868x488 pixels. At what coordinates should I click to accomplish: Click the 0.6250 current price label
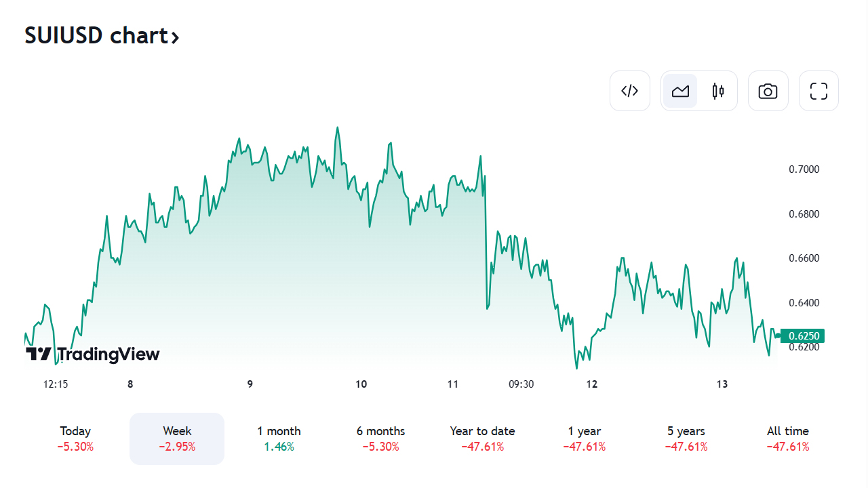pyautogui.click(x=803, y=335)
